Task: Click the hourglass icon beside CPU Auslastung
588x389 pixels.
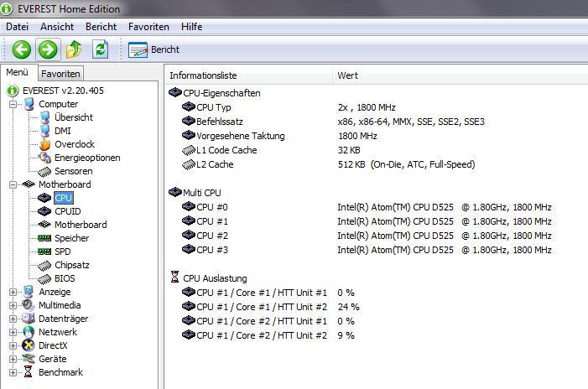Action: click(174, 277)
